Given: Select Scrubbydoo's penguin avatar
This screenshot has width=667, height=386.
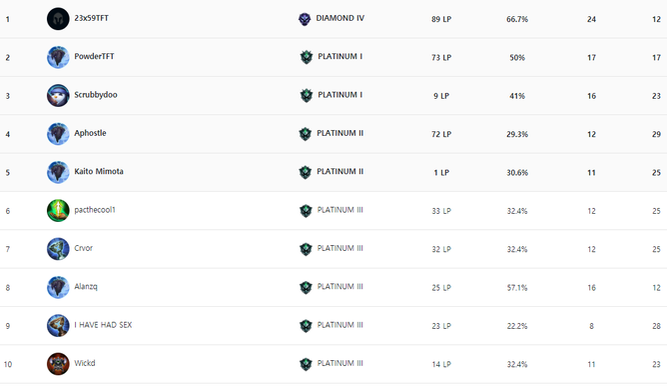Looking at the screenshot, I should click(58, 95).
